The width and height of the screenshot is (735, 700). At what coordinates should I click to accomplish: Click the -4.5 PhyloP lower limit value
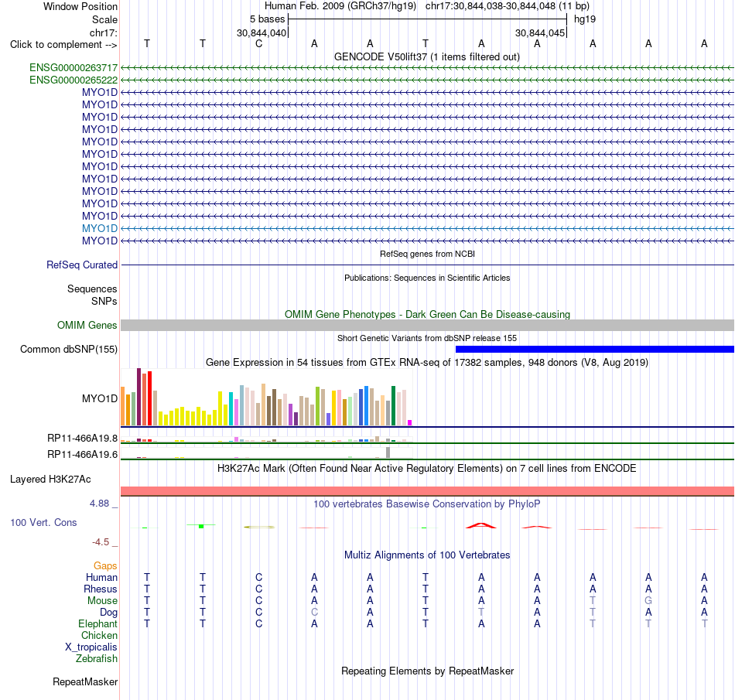[x=101, y=542]
